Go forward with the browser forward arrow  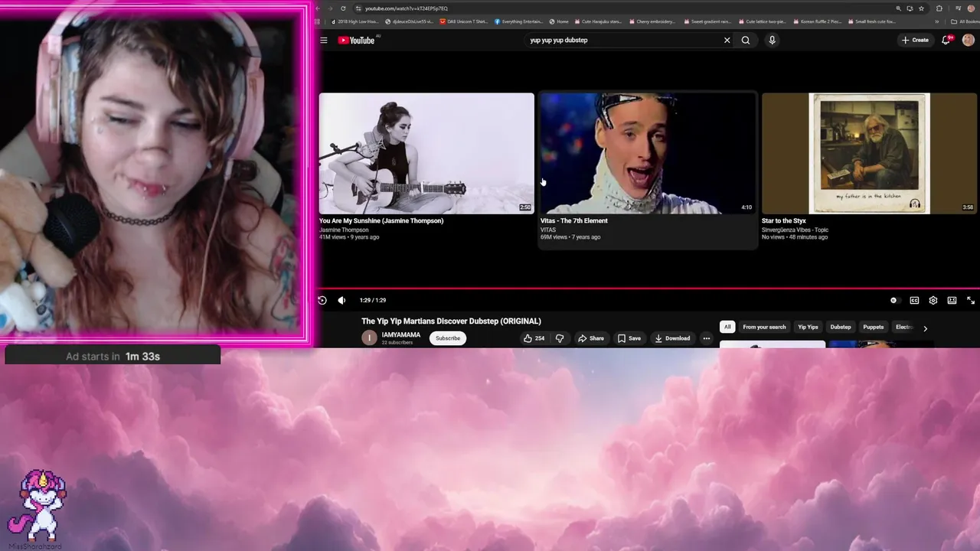(x=332, y=8)
